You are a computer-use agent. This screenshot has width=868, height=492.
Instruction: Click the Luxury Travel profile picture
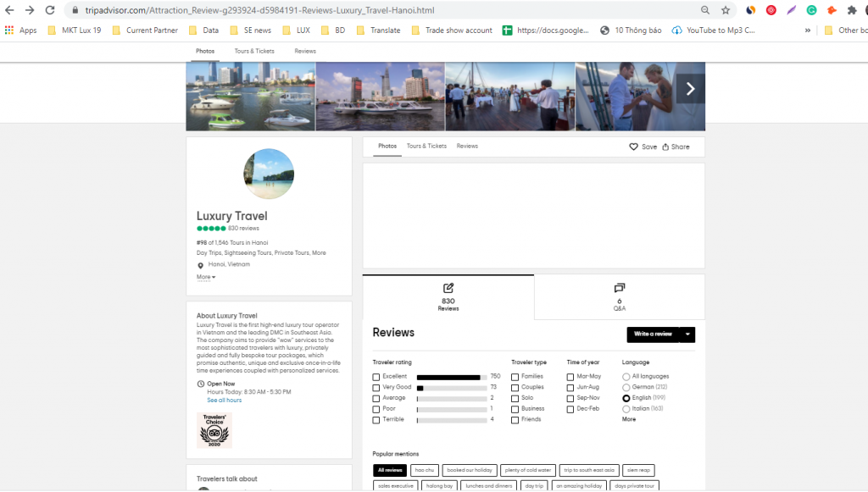269,174
